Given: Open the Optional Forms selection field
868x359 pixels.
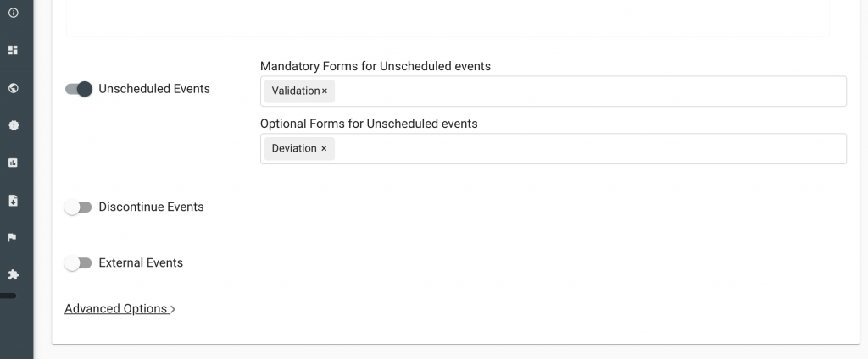Looking at the screenshot, I should [585, 149].
